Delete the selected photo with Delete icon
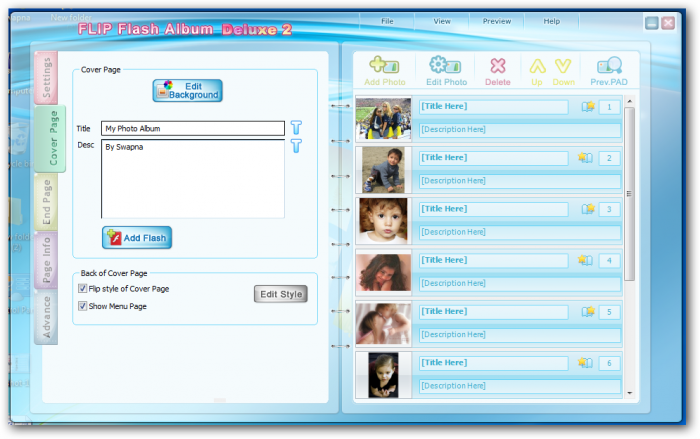 (x=498, y=71)
